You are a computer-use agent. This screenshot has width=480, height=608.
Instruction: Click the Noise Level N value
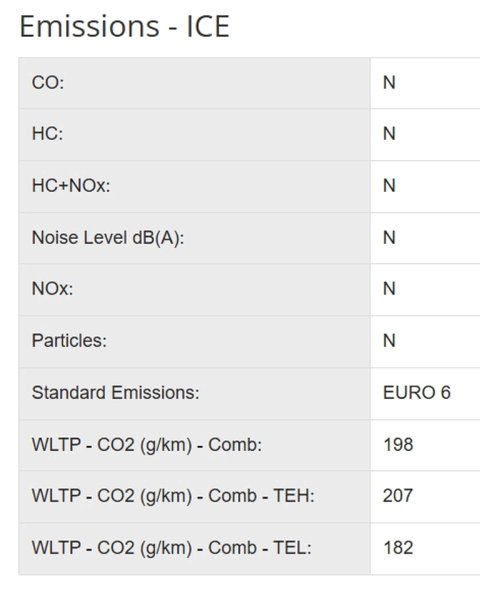pos(389,238)
